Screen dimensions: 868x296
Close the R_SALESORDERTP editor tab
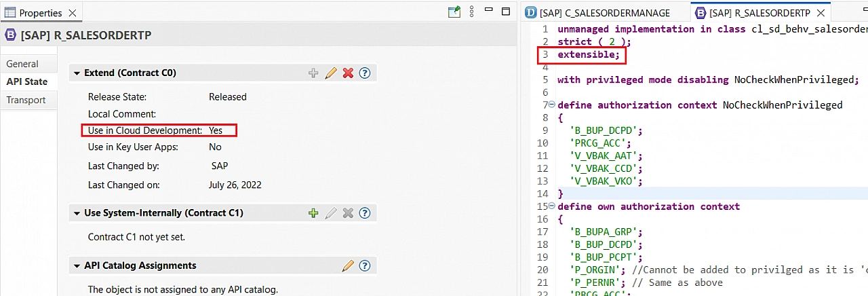[x=821, y=13]
